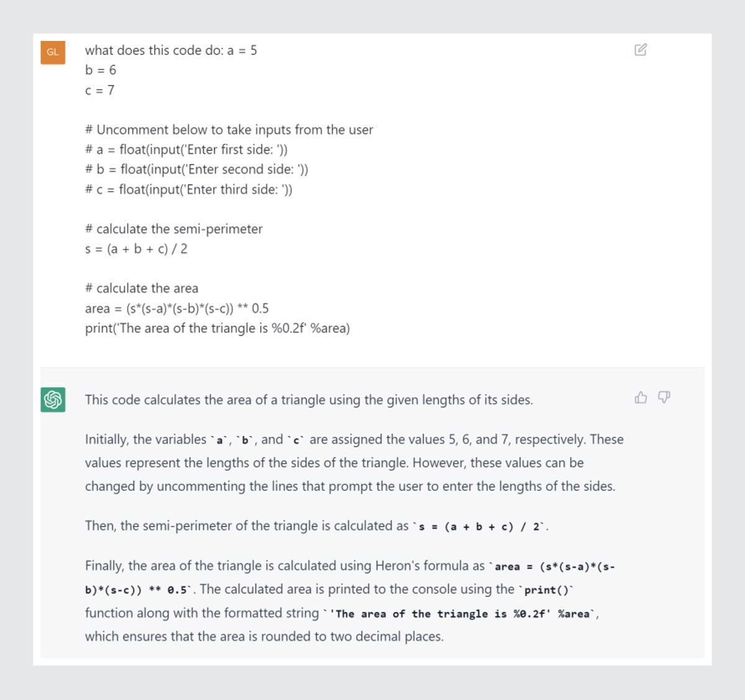Click the print statement in the user's code
The width and height of the screenshot is (745, 700).
coord(217,328)
